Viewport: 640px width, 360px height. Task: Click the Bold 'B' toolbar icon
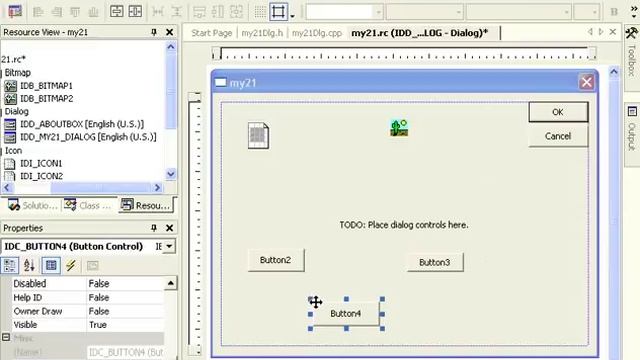614,12
